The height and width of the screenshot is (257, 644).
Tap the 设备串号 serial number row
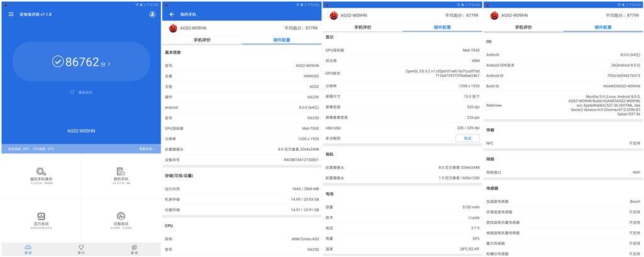coord(241,160)
